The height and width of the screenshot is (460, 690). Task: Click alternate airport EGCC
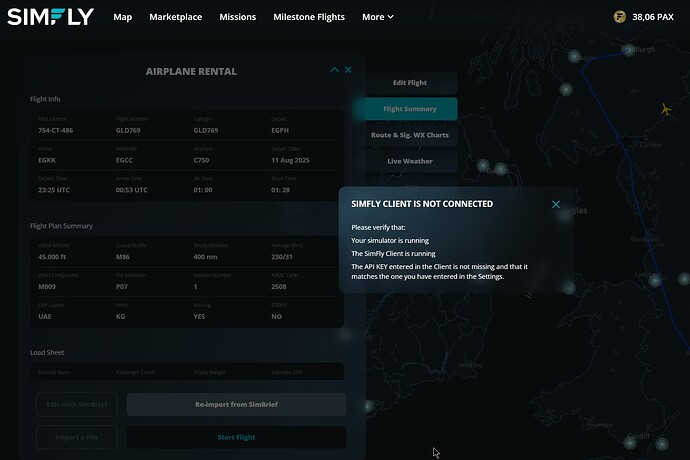click(x=124, y=160)
